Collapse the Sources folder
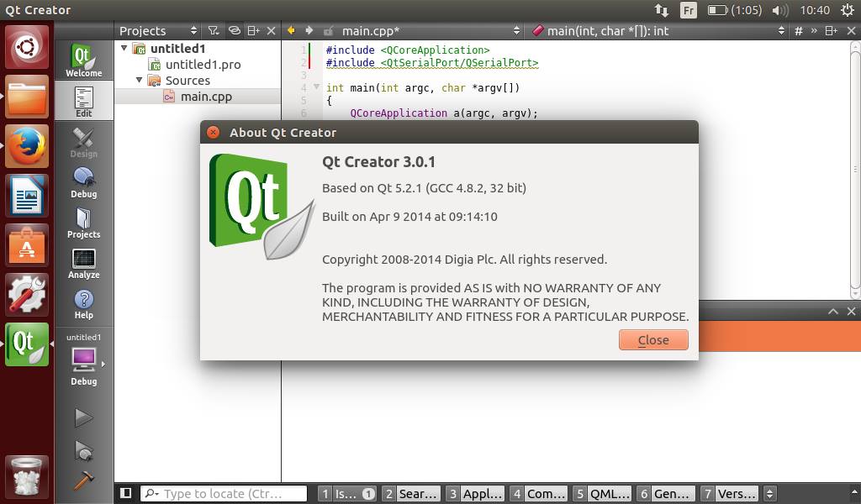The height and width of the screenshot is (504, 861). pos(139,80)
